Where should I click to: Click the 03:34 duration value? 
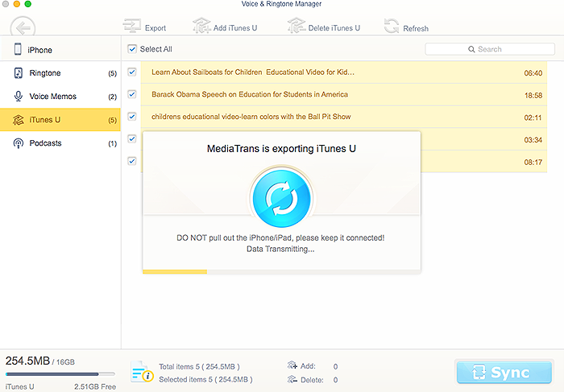[x=533, y=140]
